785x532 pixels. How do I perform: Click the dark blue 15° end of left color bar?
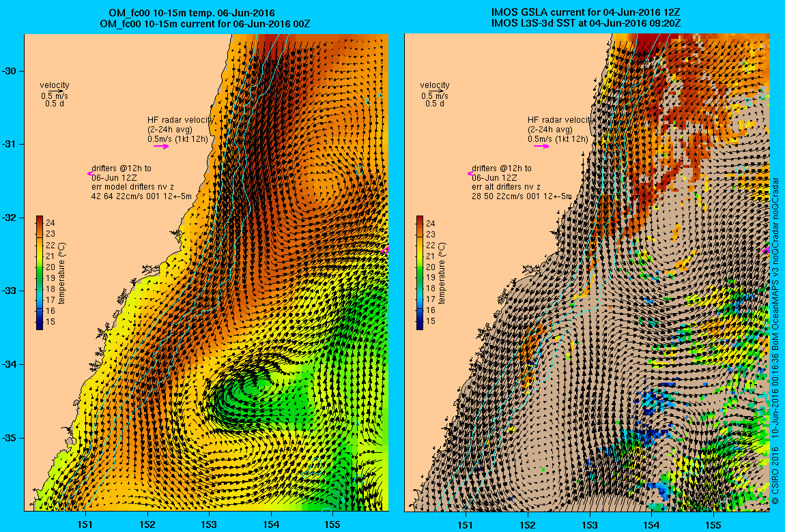40,323
